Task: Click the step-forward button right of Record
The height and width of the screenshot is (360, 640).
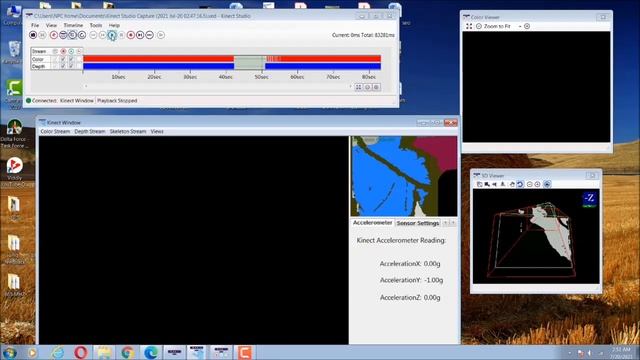Action: 140,35
